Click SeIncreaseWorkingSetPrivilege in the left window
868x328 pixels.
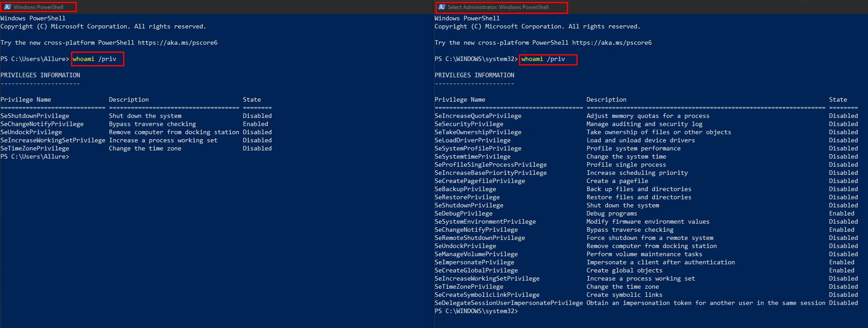pyautogui.click(x=53, y=141)
